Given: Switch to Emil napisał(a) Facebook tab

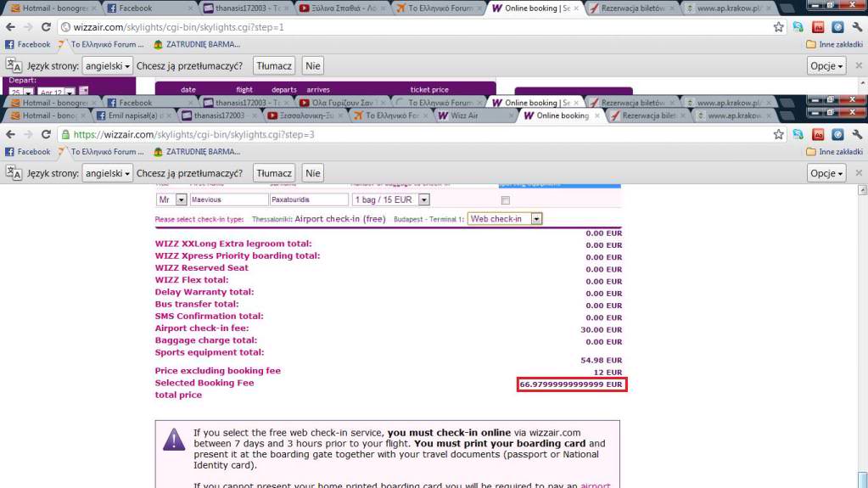Looking at the screenshot, I should [133, 115].
